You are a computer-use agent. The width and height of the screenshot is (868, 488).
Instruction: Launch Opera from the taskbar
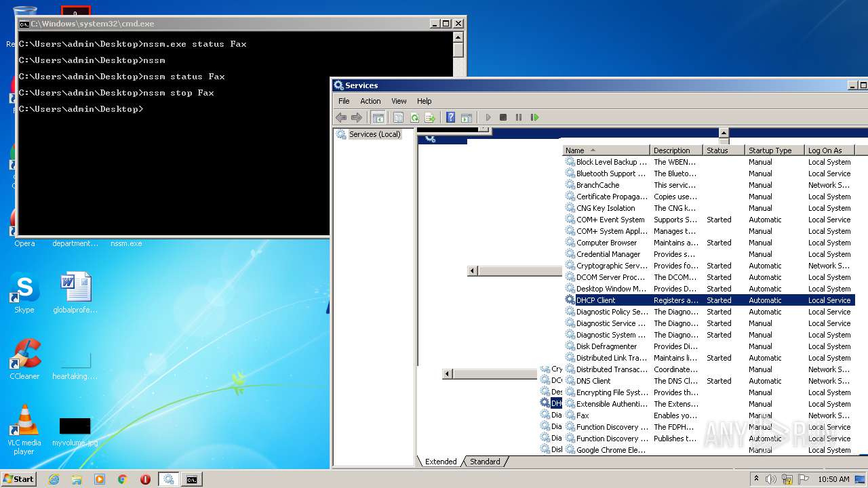(x=145, y=479)
